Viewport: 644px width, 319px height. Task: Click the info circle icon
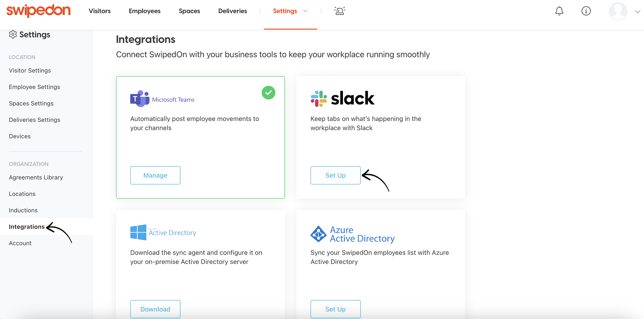[586, 11]
